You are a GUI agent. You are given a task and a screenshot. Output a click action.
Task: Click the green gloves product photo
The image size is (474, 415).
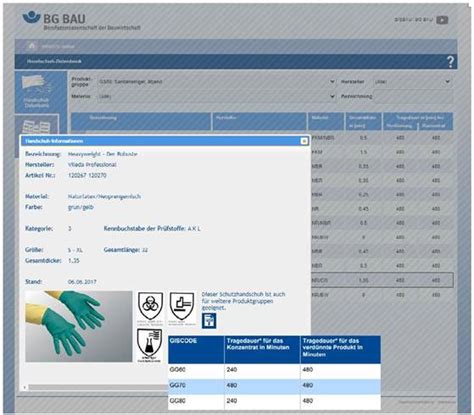(x=79, y=326)
